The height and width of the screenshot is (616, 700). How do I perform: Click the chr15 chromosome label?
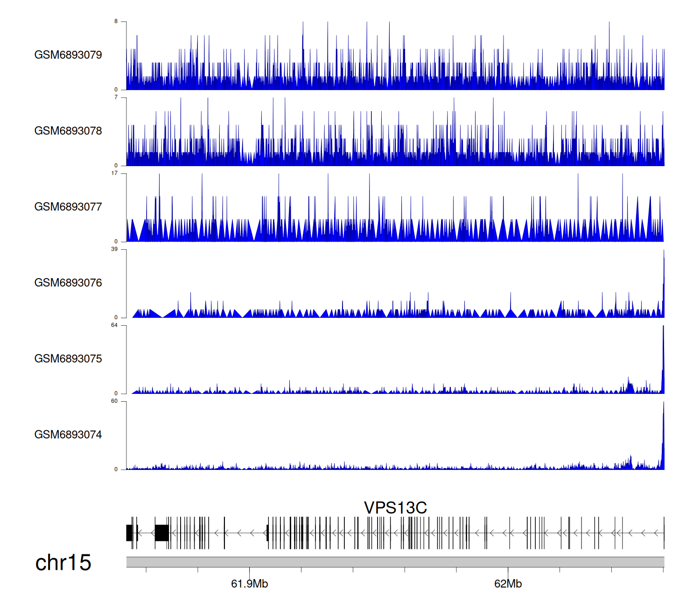[x=63, y=563]
